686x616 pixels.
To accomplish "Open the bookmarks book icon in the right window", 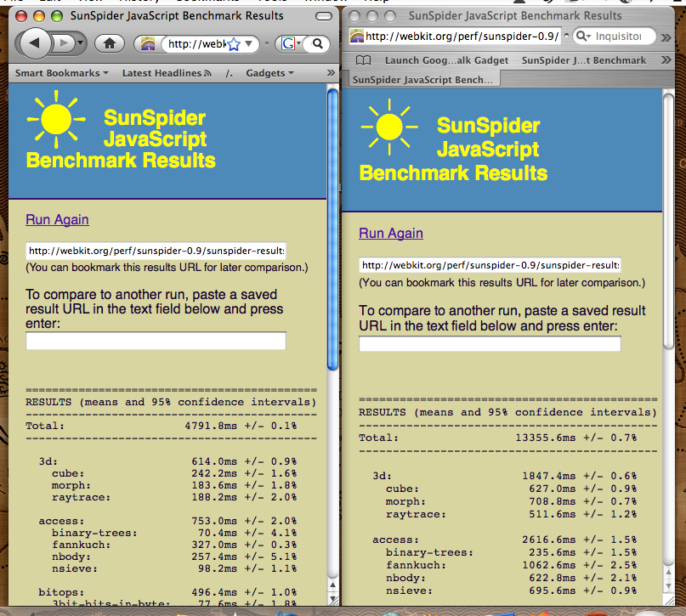I will 364,59.
